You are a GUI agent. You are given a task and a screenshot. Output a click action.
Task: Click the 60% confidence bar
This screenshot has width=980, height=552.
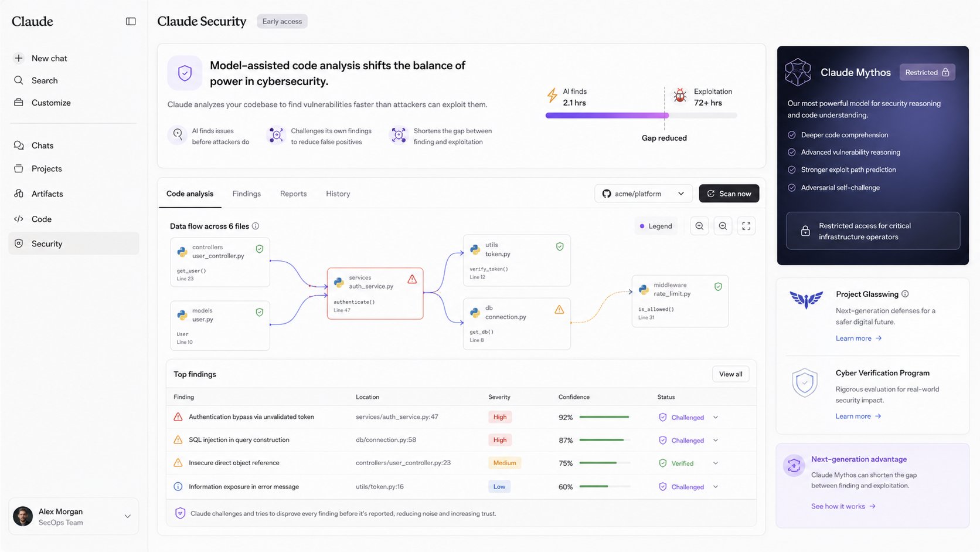pyautogui.click(x=605, y=486)
